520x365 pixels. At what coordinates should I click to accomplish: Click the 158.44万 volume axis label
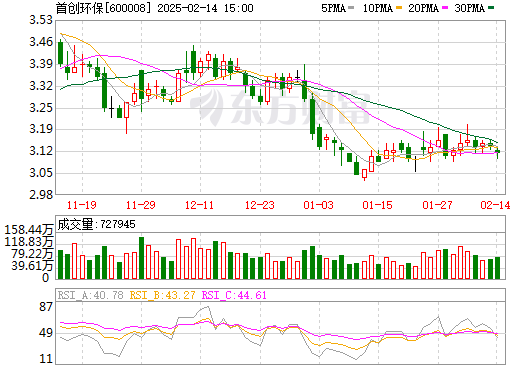(x=29, y=230)
